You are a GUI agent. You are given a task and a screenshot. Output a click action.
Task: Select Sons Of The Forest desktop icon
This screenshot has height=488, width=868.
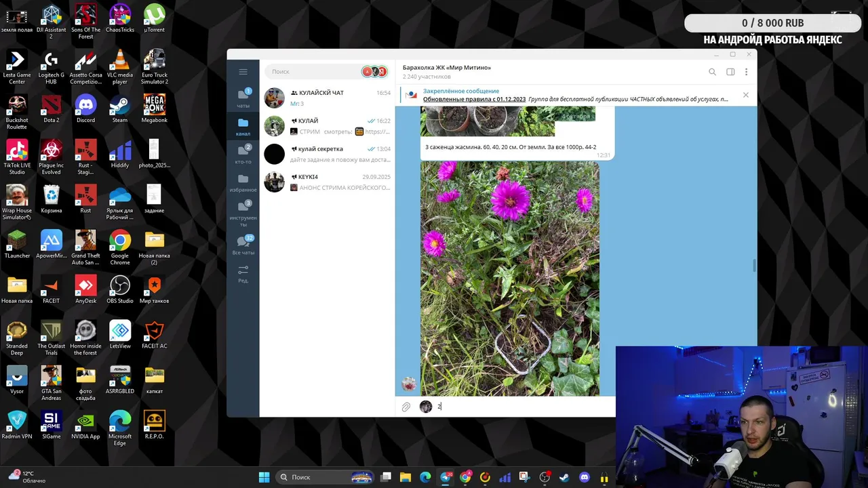click(85, 22)
